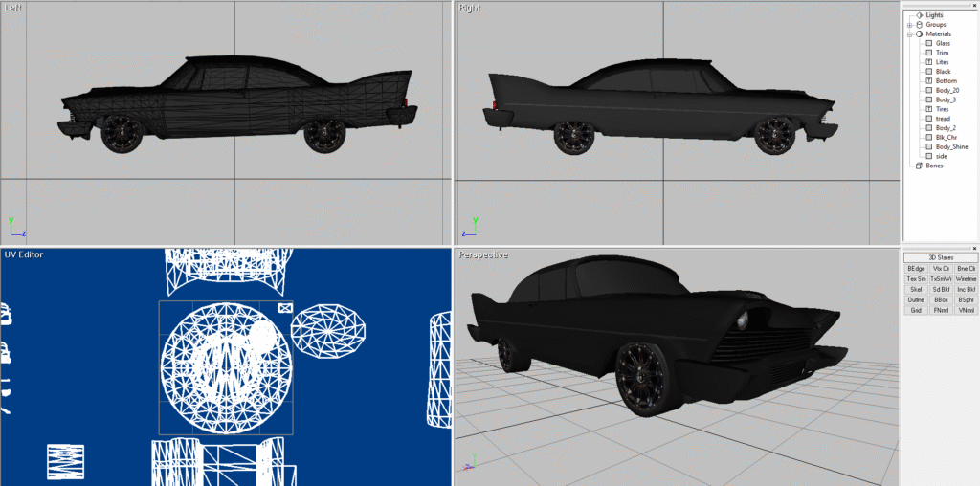Click the Groups cylinder icon
This screenshot has height=486, width=980.
tap(919, 25)
